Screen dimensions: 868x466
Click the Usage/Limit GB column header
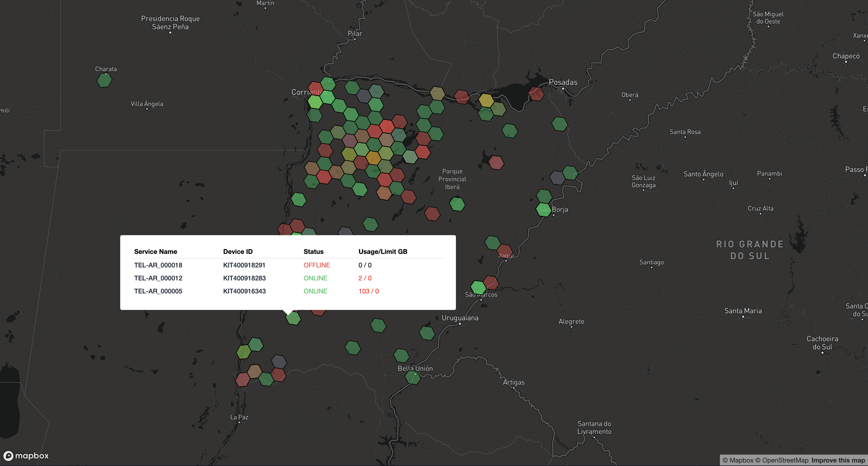[x=383, y=251]
